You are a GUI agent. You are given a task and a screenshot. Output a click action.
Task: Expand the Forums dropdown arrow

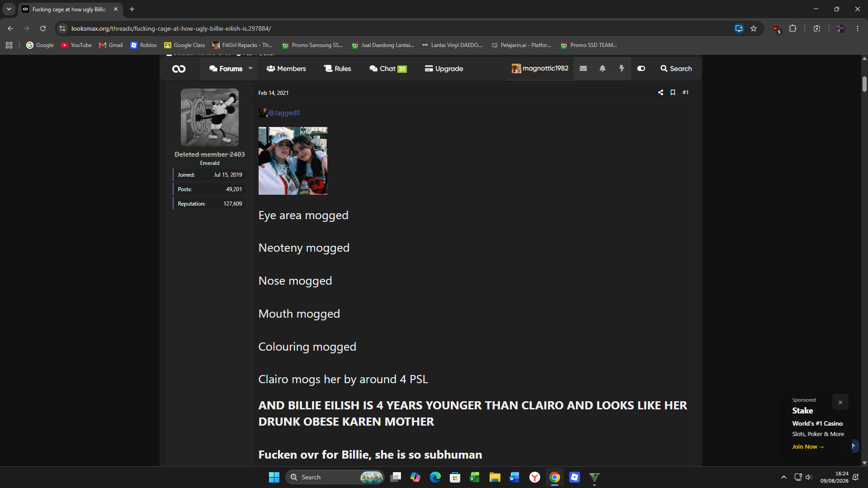[250, 69]
